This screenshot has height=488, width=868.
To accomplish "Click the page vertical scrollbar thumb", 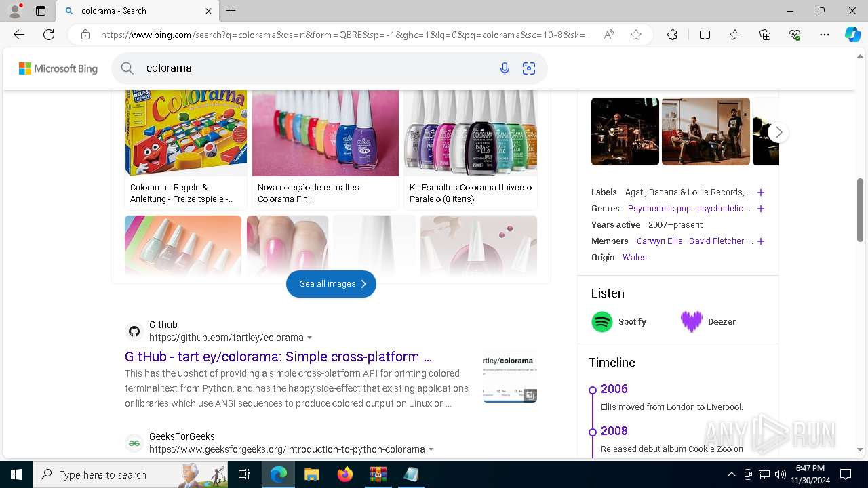I will coord(861,210).
